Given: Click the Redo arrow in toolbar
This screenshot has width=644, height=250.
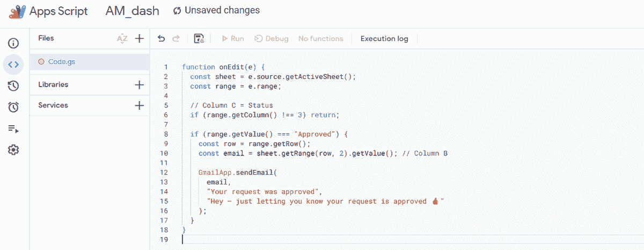Looking at the screenshot, I should pos(175,39).
